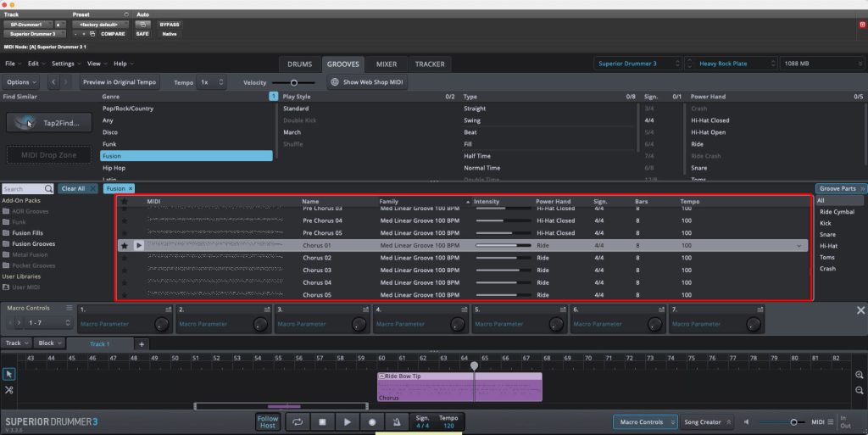Toggle the Follow Host button
Image resolution: width=868 pixels, height=435 pixels.
268,421
